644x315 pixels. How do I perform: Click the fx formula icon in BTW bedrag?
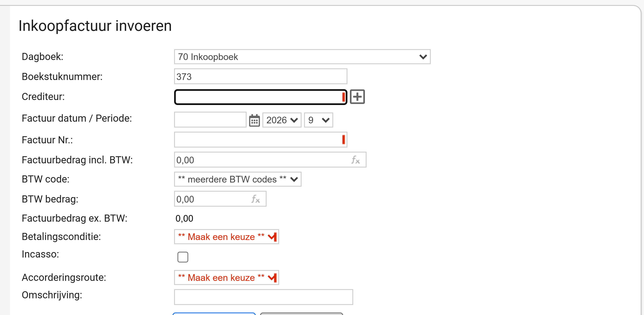point(256,199)
